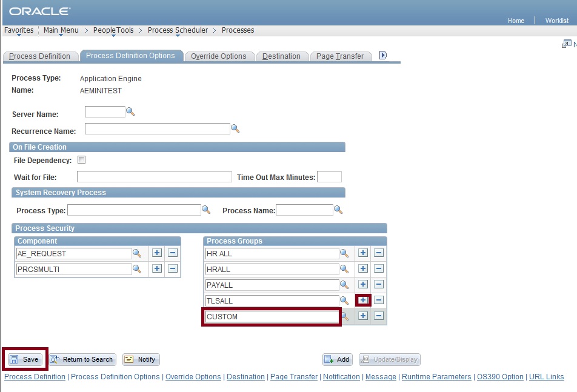The image size is (577, 392).
Task: Open Message footer link
Action: click(x=381, y=377)
